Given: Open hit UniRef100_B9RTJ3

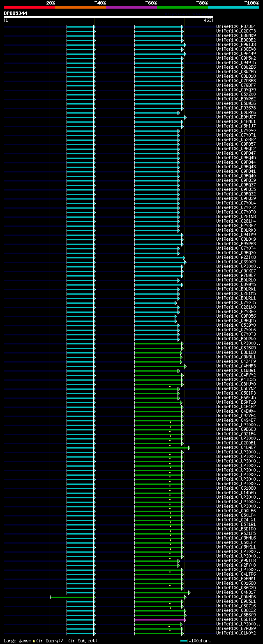Looking at the screenshot, I should 236,45.
